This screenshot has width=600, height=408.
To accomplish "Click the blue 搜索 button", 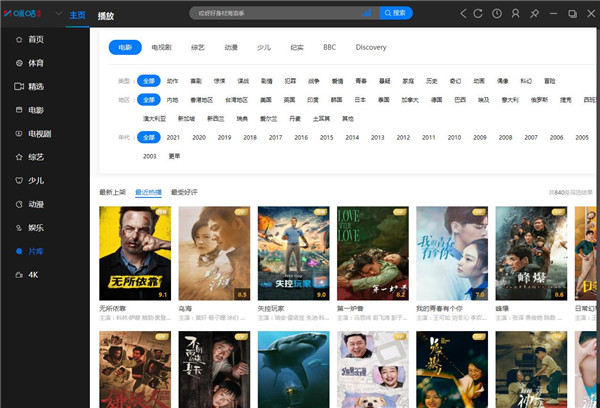I will pos(394,13).
